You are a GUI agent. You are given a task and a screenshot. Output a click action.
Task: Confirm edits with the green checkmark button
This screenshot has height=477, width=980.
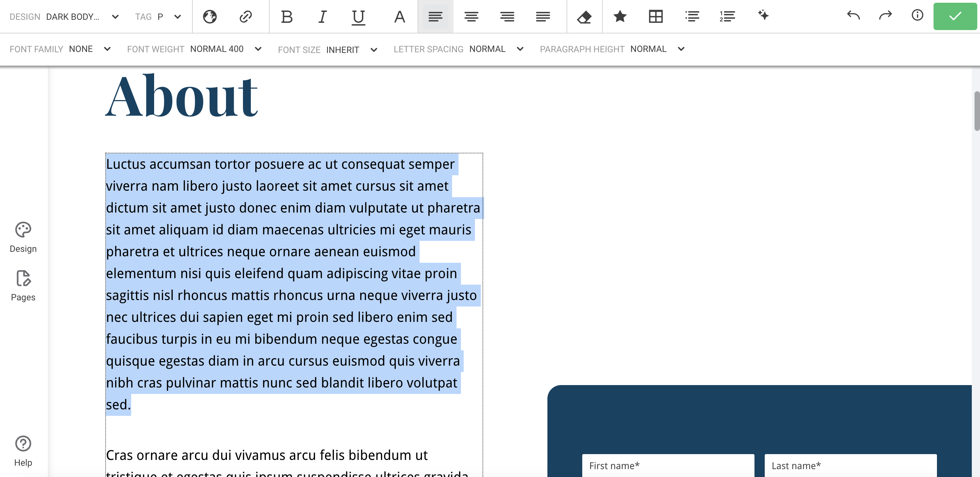click(955, 16)
